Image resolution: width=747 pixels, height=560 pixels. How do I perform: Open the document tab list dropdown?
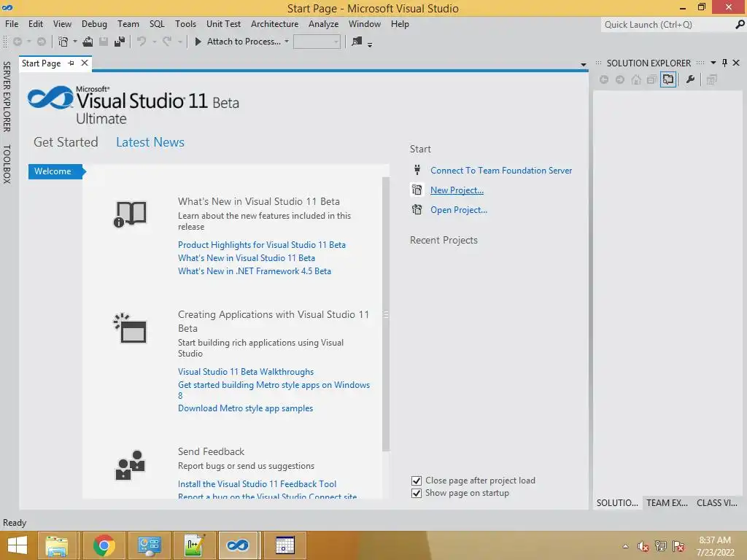[583, 64]
